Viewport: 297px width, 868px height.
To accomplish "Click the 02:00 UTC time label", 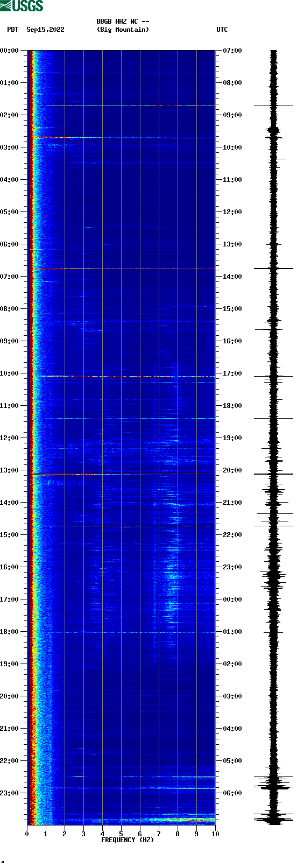I will pyautogui.click(x=232, y=664).
